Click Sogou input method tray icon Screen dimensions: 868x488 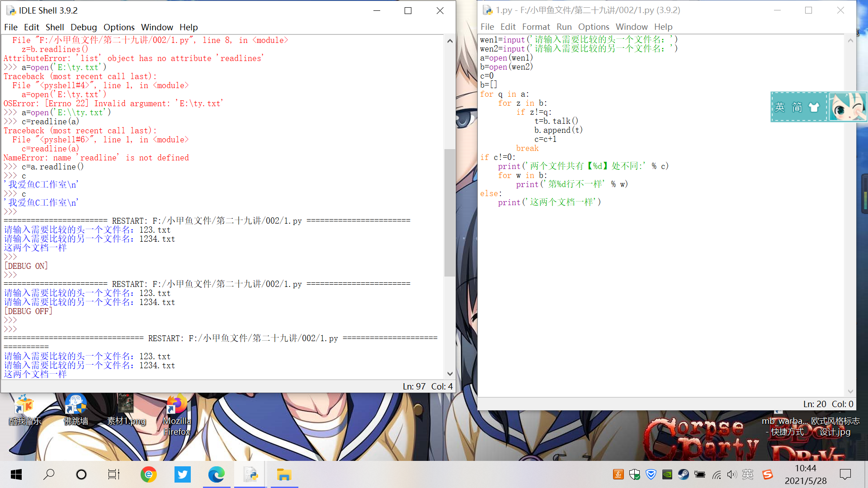point(767,474)
